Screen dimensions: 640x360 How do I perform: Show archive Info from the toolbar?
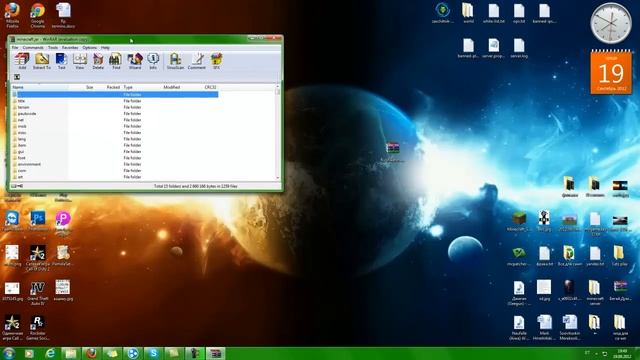(153, 61)
